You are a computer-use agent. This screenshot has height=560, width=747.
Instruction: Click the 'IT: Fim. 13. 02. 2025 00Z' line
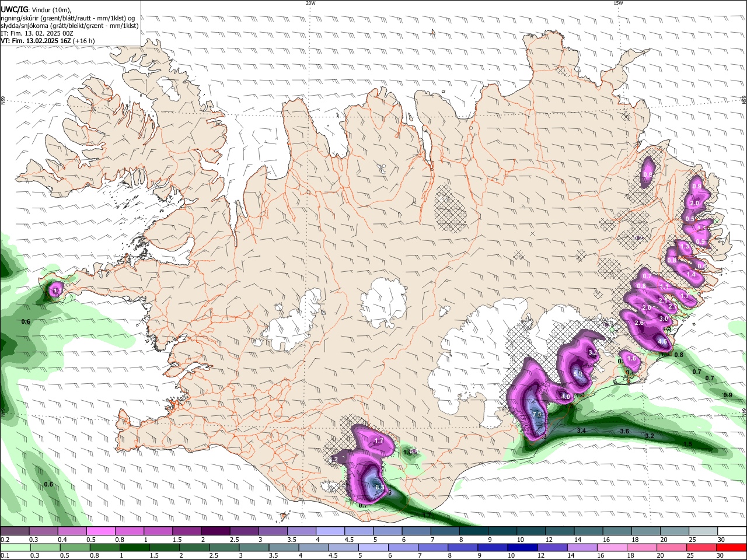37,33
